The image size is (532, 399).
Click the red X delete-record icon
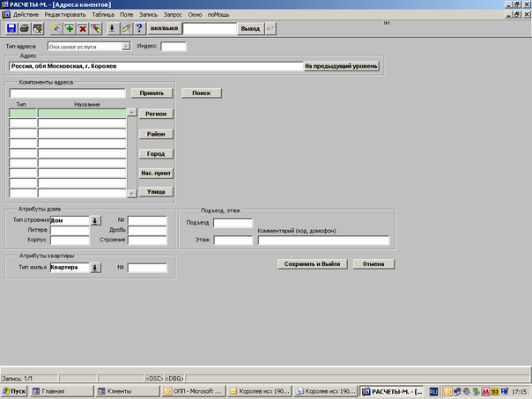tap(82, 29)
